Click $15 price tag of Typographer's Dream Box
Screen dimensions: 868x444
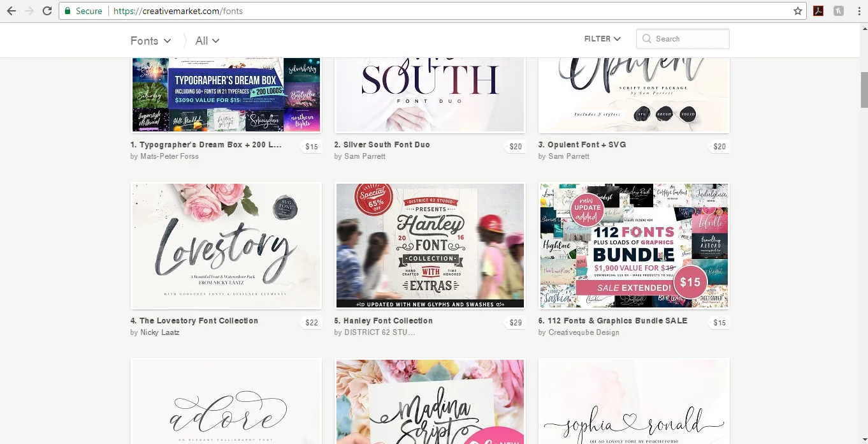pos(310,147)
